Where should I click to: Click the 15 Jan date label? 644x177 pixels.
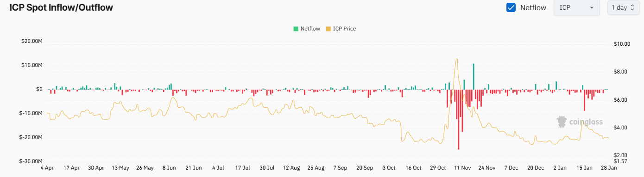pyautogui.click(x=585, y=168)
